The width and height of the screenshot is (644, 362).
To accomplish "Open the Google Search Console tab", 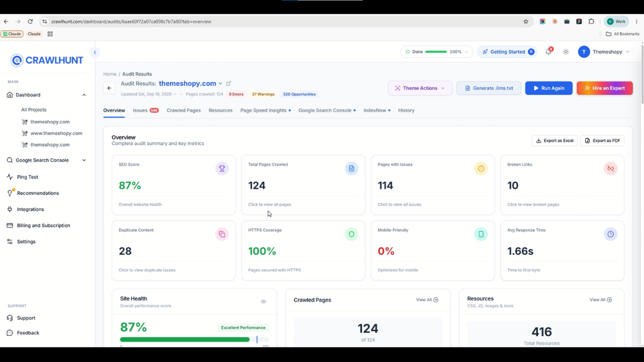I will click(x=327, y=110).
